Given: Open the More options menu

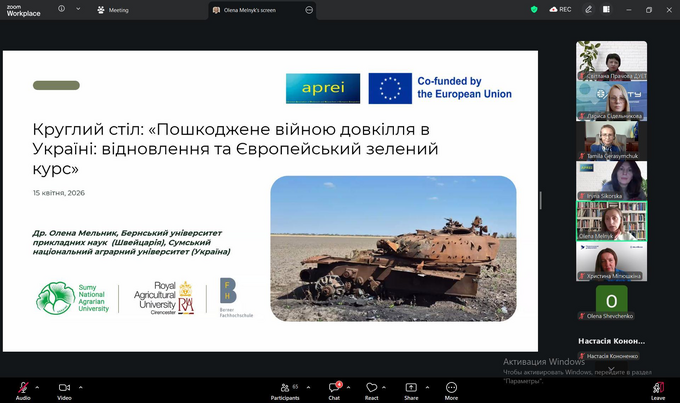Looking at the screenshot, I should pos(451,386).
